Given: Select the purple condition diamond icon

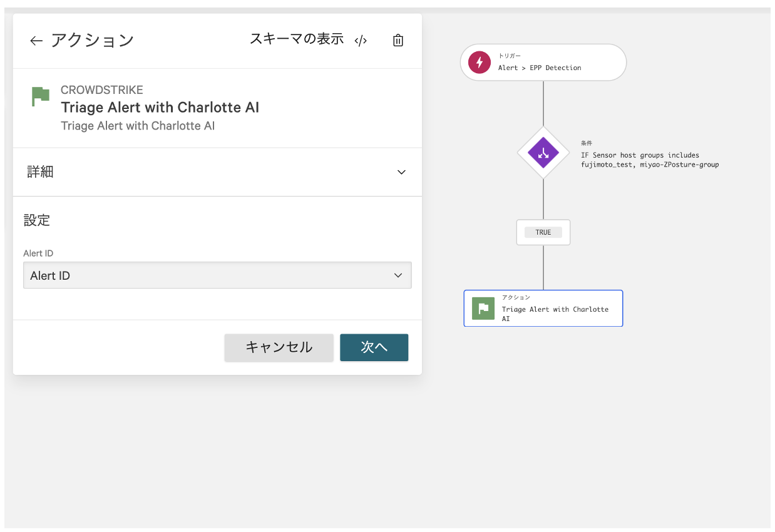Looking at the screenshot, I should (x=543, y=153).
